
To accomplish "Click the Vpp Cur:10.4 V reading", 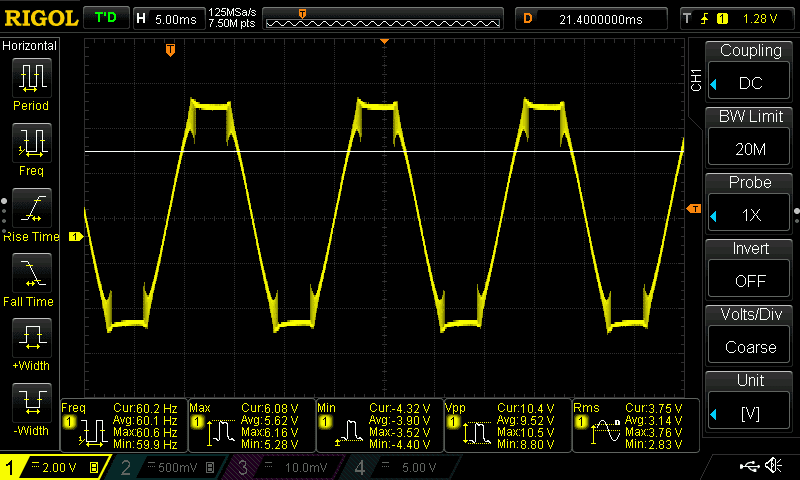I will click(x=526, y=409).
